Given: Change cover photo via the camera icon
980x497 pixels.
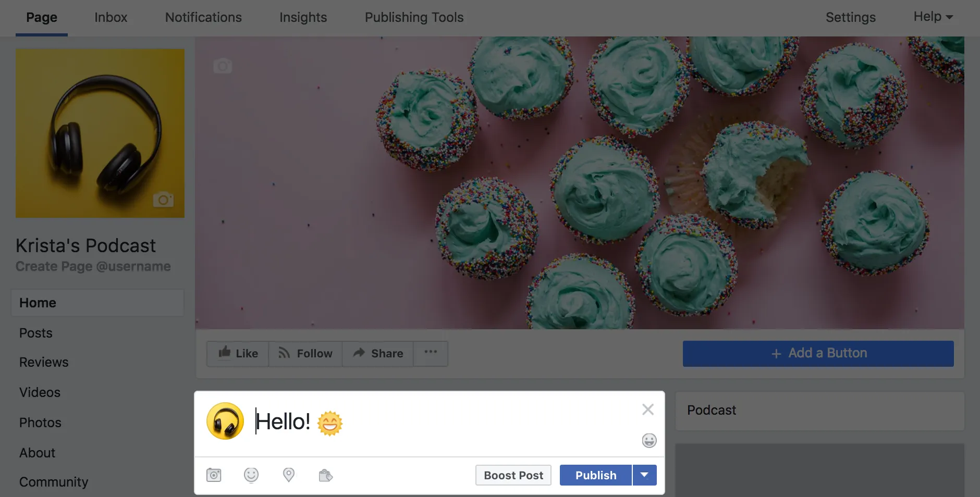Looking at the screenshot, I should point(223,66).
